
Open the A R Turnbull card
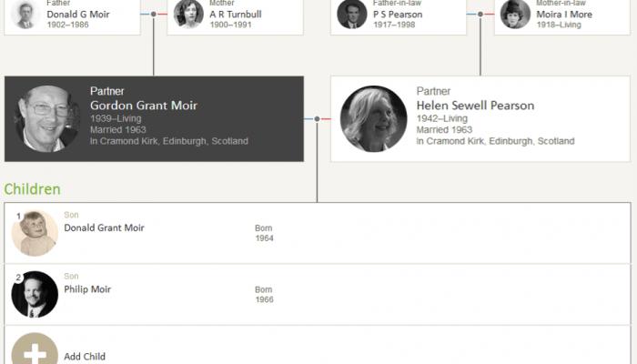[x=235, y=17]
